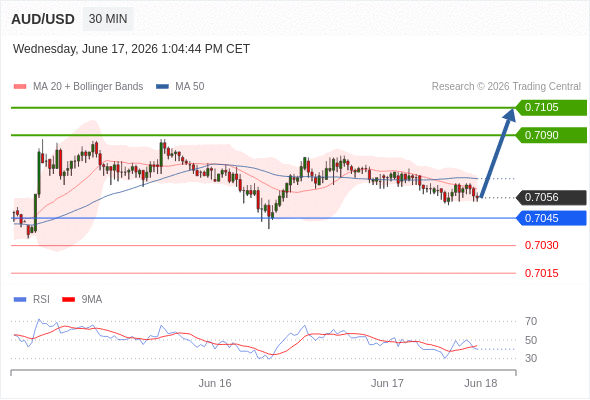The image size is (590, 400).
Task: Select the 30 MIN timeframe badge
Action: tap(108, 19)
